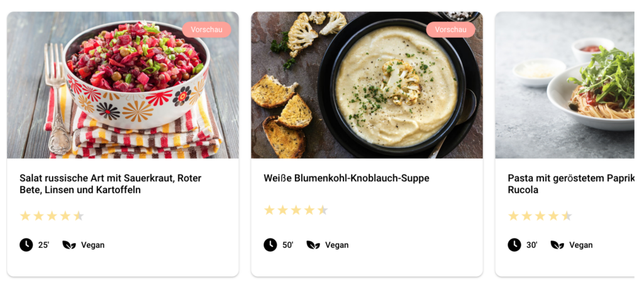The image size is (644, 287).
Task: Click the Vegan label on the pasta card
Action: 580,245
